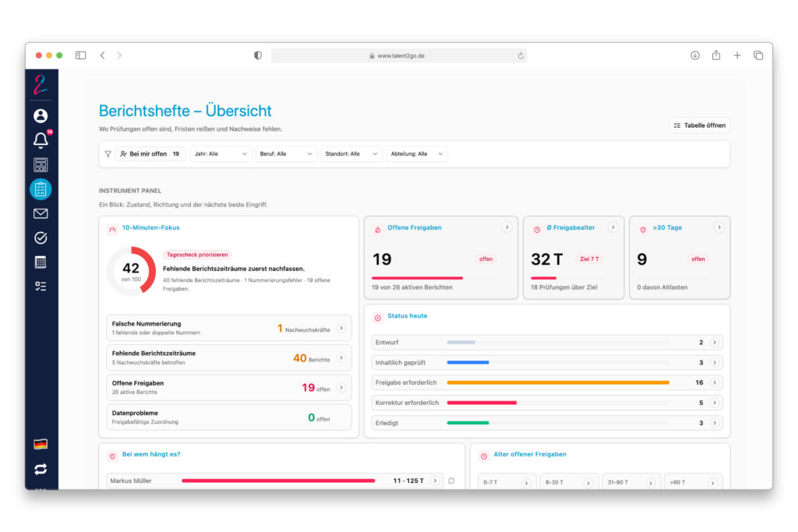The width and height of the screenshot is (798, 532).
Task: Click the talent2go logo
Action: 41,84
